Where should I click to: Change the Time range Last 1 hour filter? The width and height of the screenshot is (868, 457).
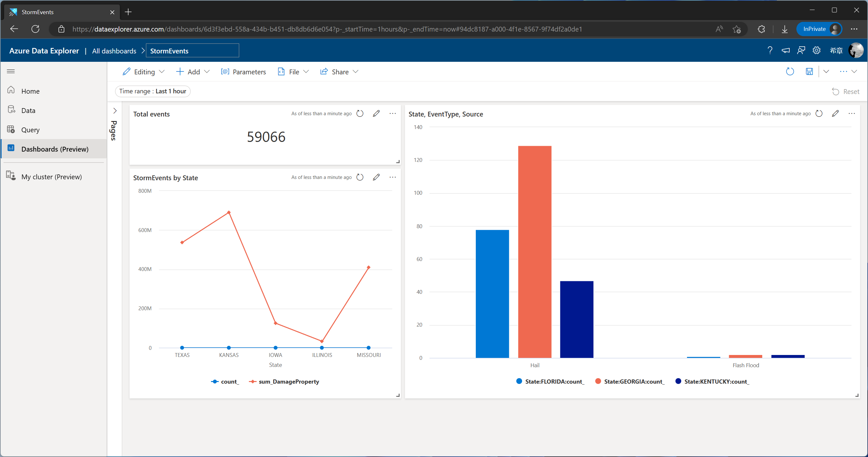pos(153,91)
